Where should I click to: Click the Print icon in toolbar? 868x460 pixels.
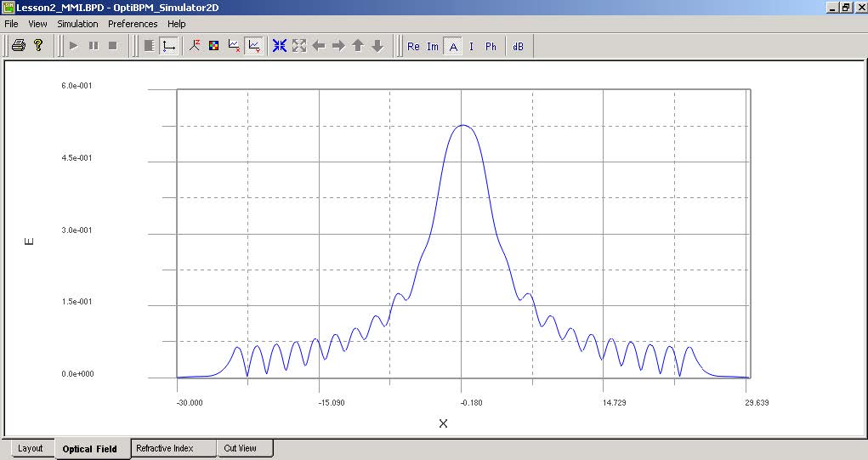pos(19,45)
